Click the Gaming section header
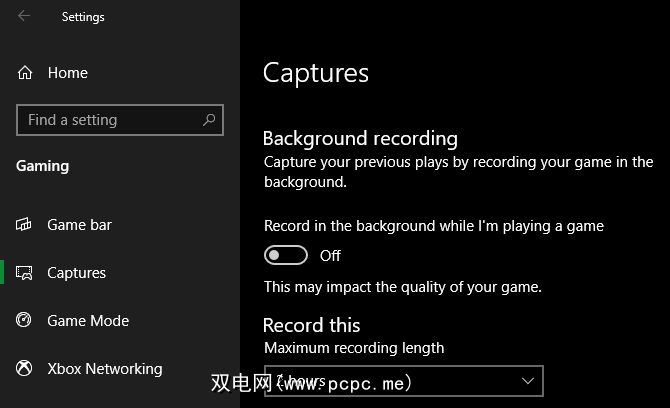The width and height of the screenshot is (670, 408). pos(43,166)
